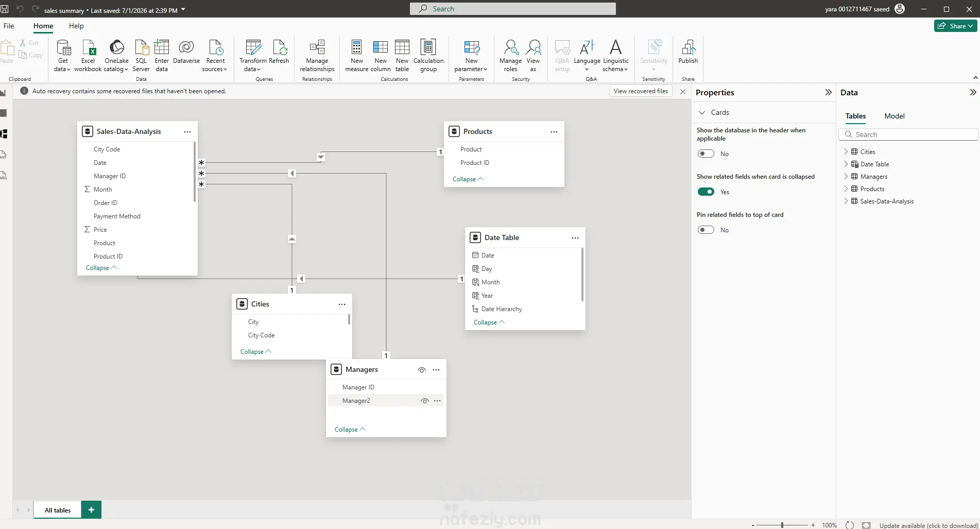This screenshot has width=980, height=529.
Task: Expand Sales-Data-Analysis in Data pane
Action: (x=846, y=201)
